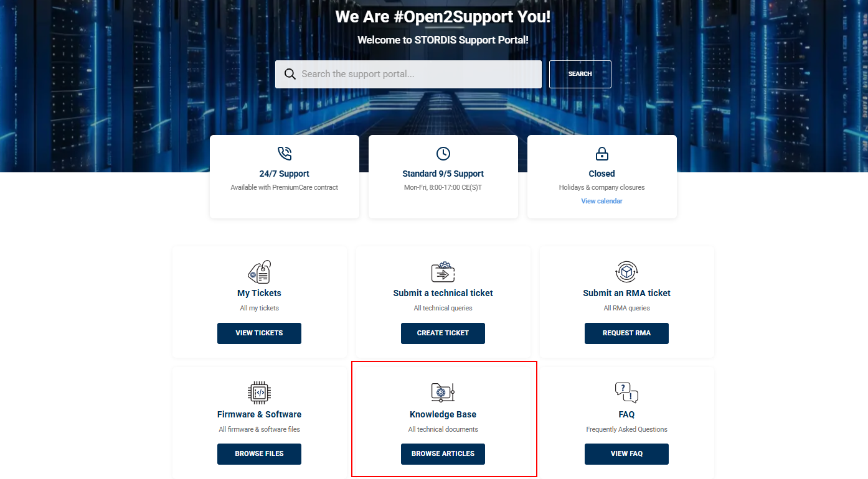Click the FAQ heading

click(626, 414)
